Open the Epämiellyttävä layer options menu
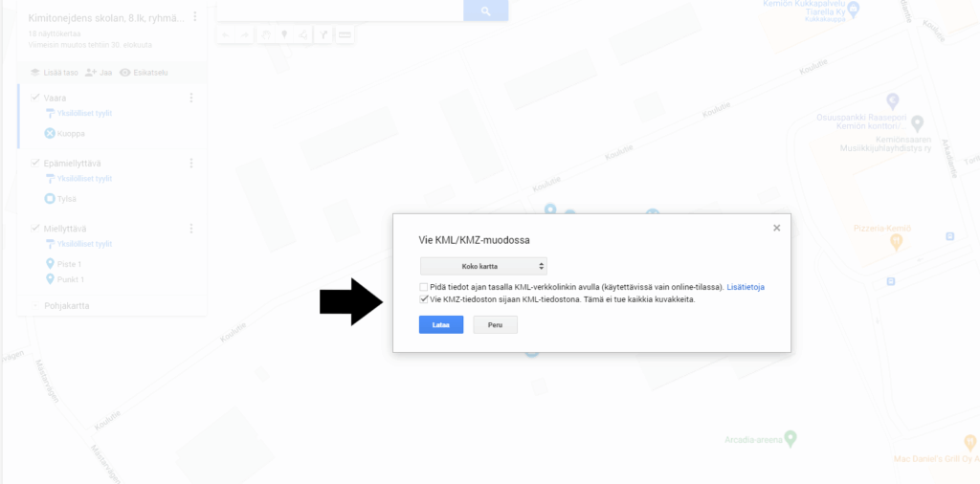980x484 pixels. 191,163
